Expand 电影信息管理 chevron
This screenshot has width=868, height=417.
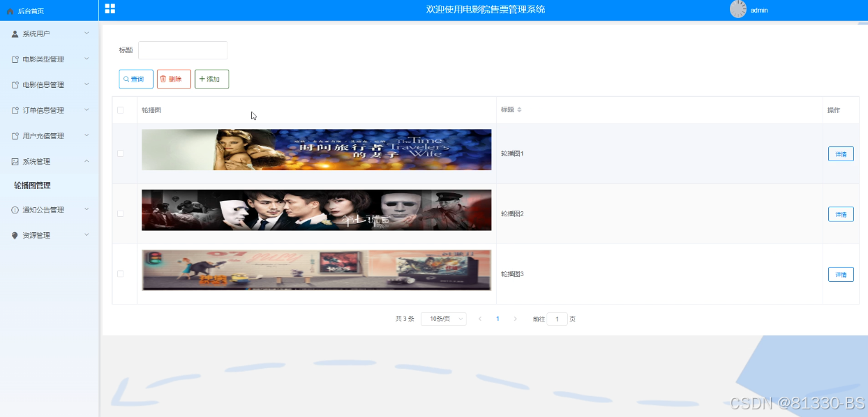pos(87,84)
